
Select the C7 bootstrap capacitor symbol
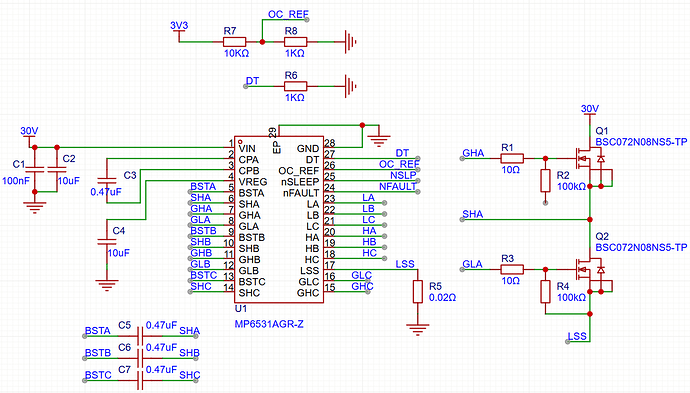(140, 380)
